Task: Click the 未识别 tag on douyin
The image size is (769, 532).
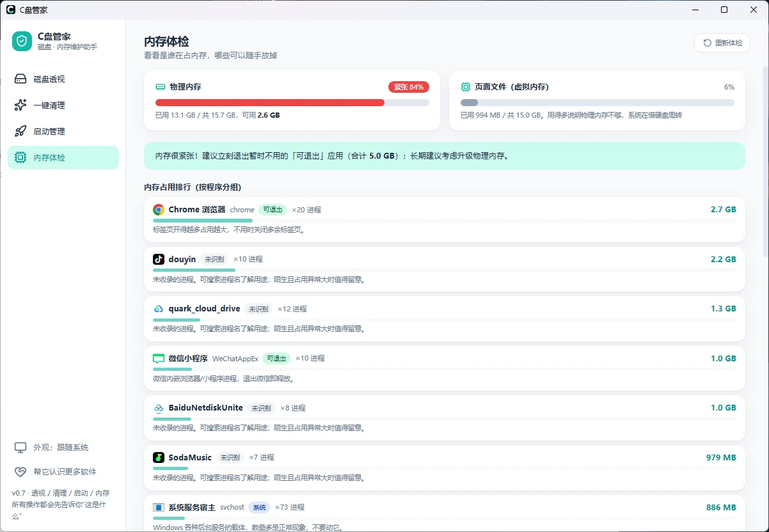Action: point(214,260)
